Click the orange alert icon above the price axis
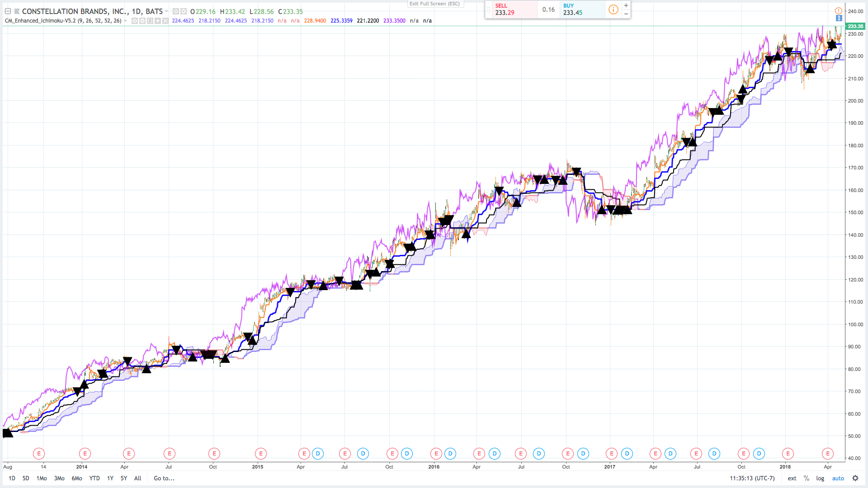This screenshot has height=488, width=868. point(838,11)
